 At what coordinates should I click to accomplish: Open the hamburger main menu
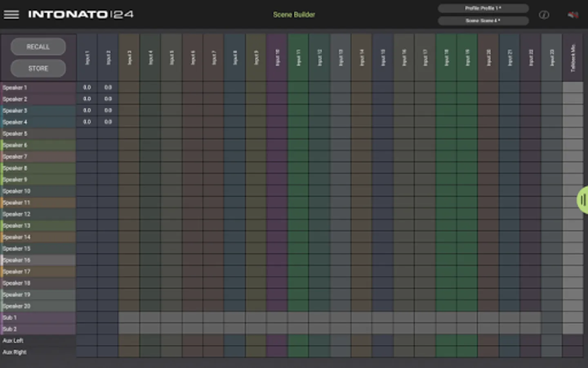pyautogui.click(x=11, y=15)
